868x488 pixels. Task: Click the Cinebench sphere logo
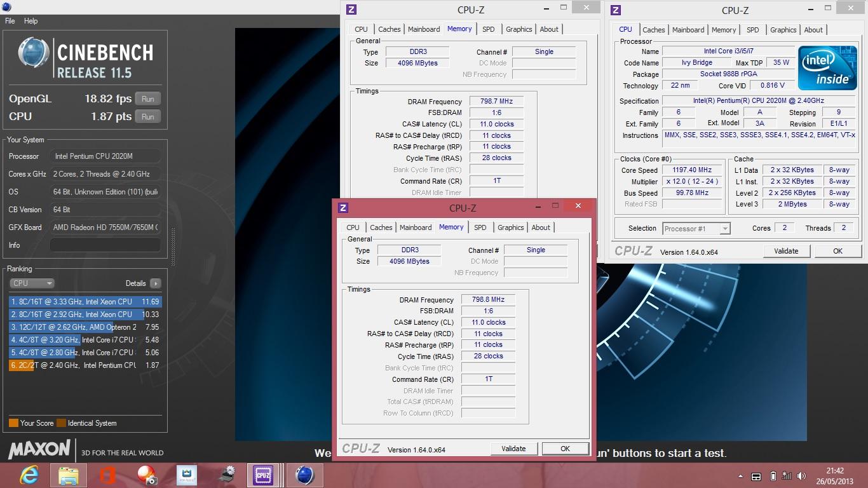coord(34,53)
